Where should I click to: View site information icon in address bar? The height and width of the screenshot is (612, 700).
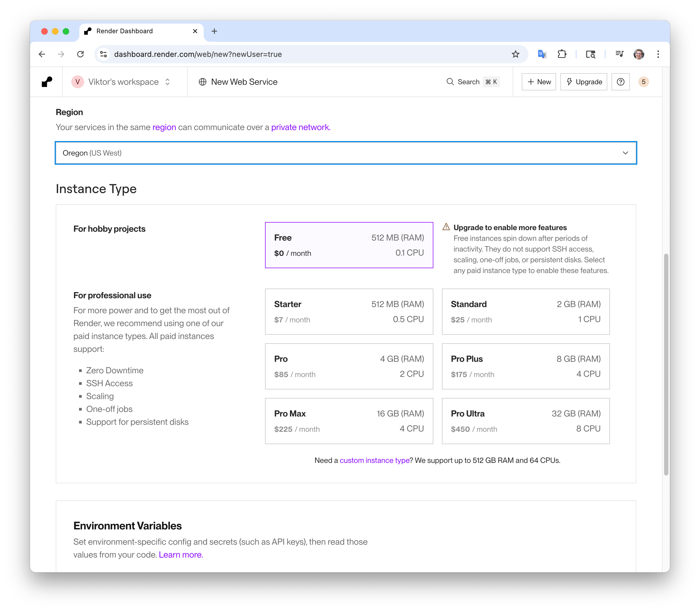104,54
